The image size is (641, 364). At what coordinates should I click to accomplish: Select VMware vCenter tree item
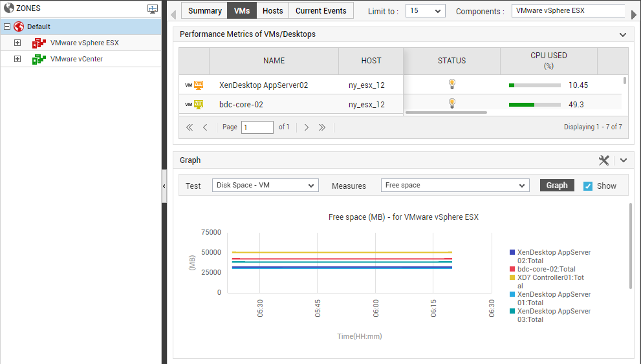tap(76, 59)
